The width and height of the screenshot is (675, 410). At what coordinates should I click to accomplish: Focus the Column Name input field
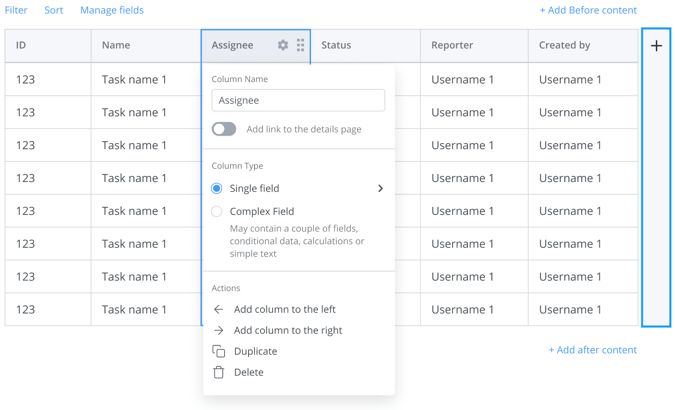coord(298,100)
